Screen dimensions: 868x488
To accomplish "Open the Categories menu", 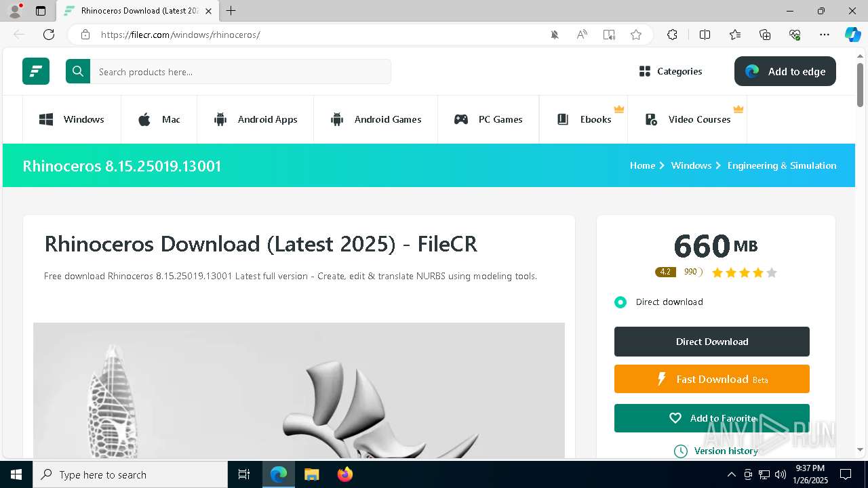I will tap(671, 71).
